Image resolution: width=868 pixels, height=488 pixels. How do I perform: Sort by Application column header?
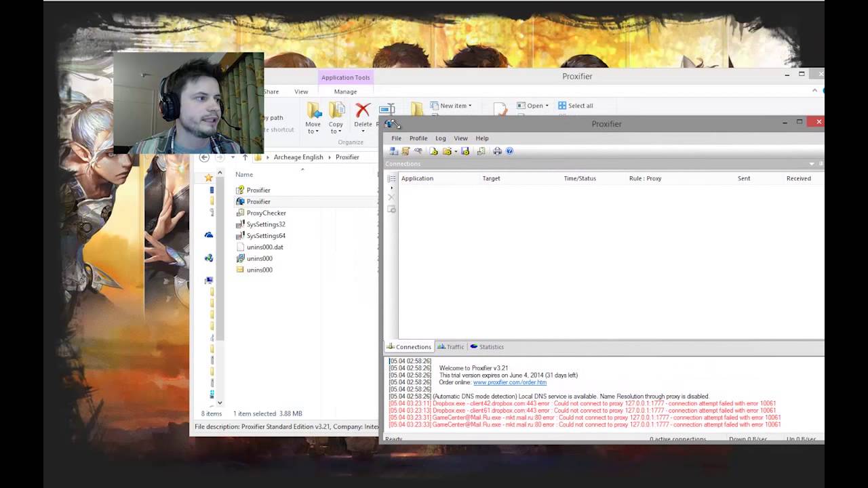coord(417,178)
